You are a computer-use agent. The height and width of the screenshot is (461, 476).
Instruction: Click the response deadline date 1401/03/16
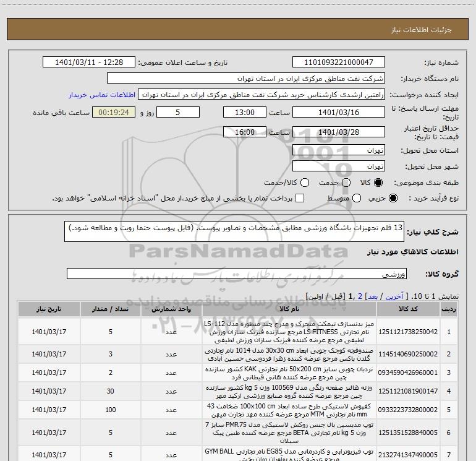click(x=339, y=112)
